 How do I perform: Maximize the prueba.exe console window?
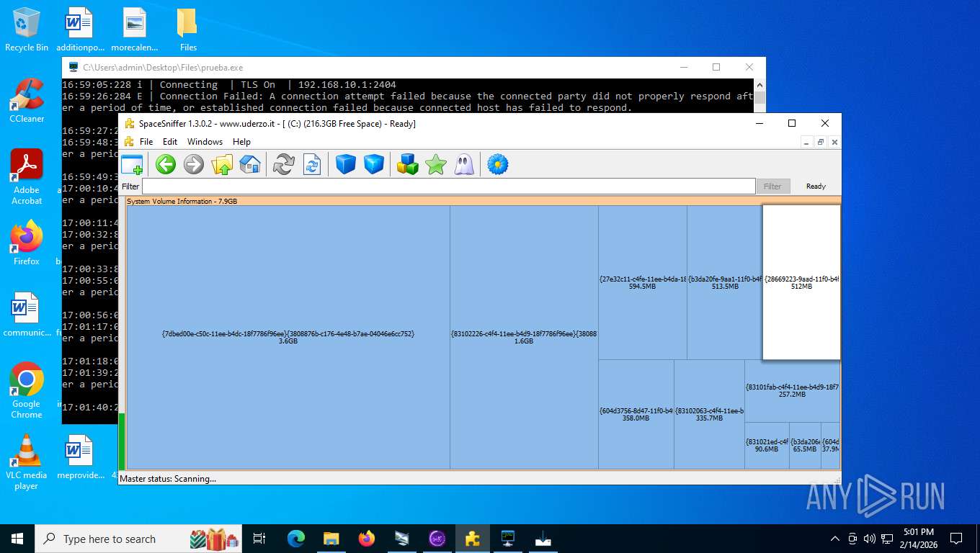[716, 67]
